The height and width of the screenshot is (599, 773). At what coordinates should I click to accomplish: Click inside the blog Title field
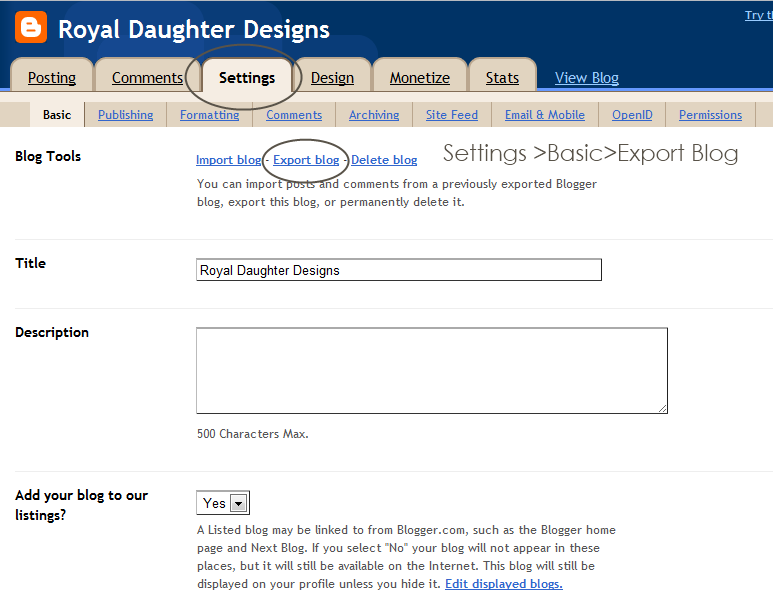pos(399,270)
